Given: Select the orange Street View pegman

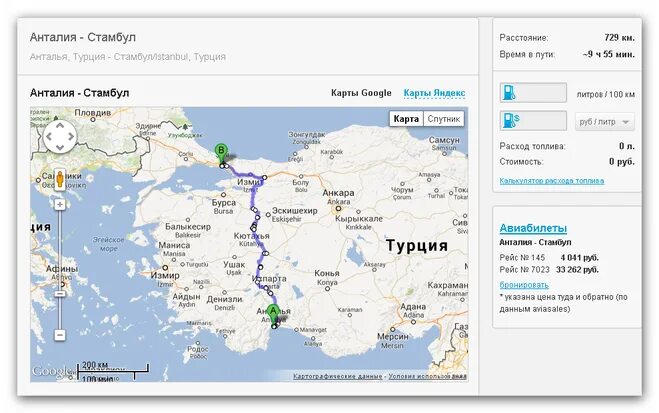Looking at the screenshot, I should tap(60, 179).
